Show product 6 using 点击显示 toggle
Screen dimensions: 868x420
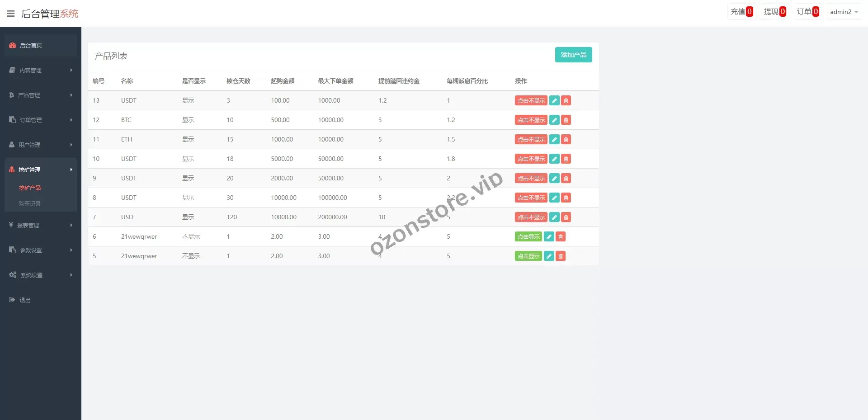[x=528, y=236]
